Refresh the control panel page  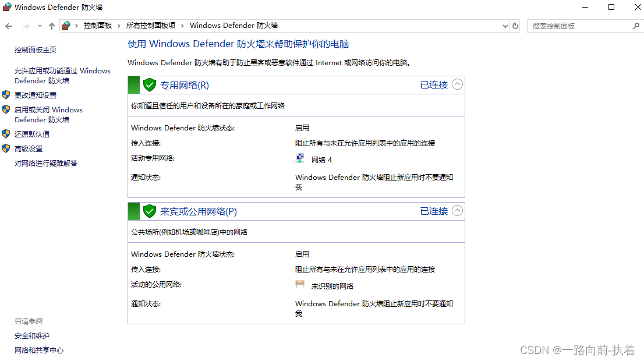pyautogui.click(x=515, y=26)
